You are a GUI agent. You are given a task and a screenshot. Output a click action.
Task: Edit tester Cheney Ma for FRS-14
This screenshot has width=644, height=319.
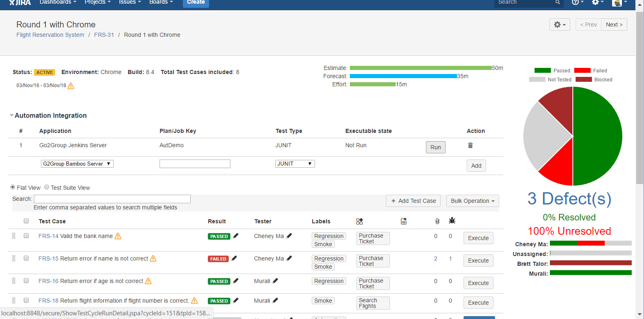click(289, 236)
